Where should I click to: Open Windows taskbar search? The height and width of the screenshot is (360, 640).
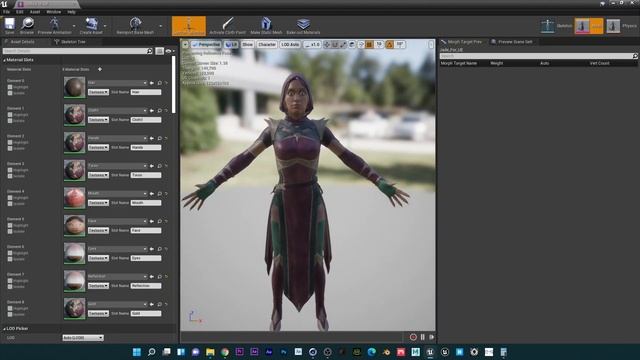[151, 352]
